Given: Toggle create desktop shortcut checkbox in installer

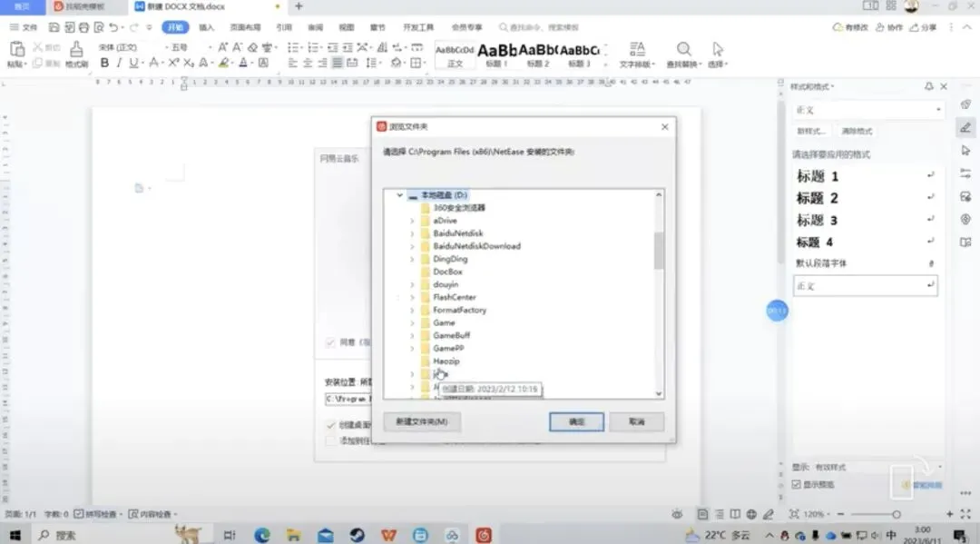Looking at the screenshot, I should 330,425.
